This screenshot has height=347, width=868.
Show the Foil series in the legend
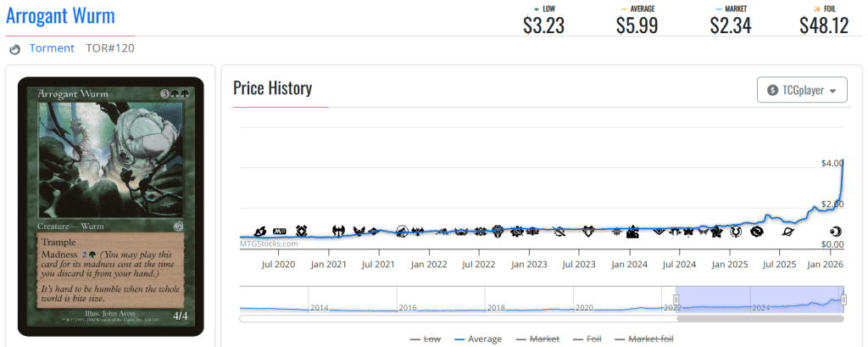click(591, 339)
